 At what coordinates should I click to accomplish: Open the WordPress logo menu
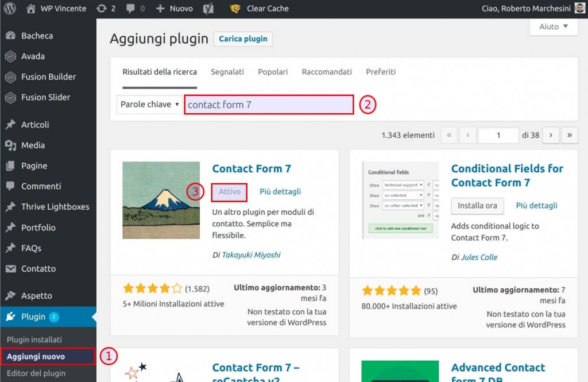tap(10, 8)
